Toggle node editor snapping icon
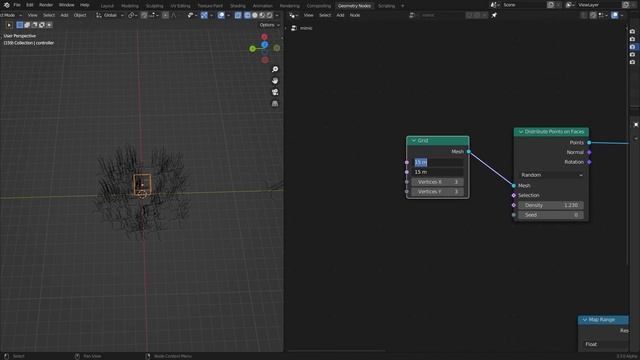The image size is (640, 360). coord(593,15)
